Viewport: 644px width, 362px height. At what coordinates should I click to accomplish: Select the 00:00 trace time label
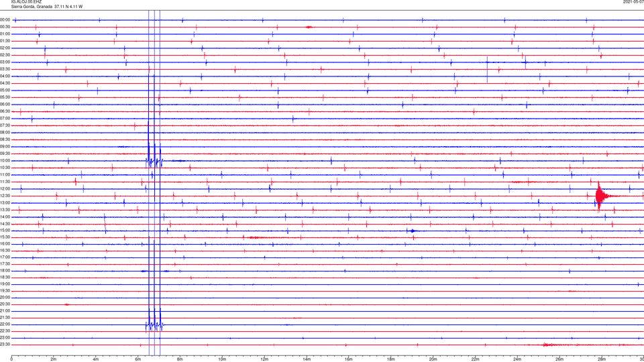[x=5, y=19]
